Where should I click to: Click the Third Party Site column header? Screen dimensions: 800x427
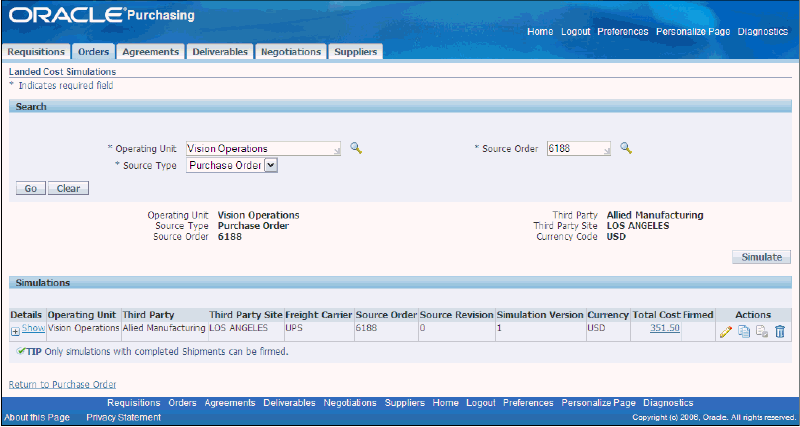tap(246, 315)
